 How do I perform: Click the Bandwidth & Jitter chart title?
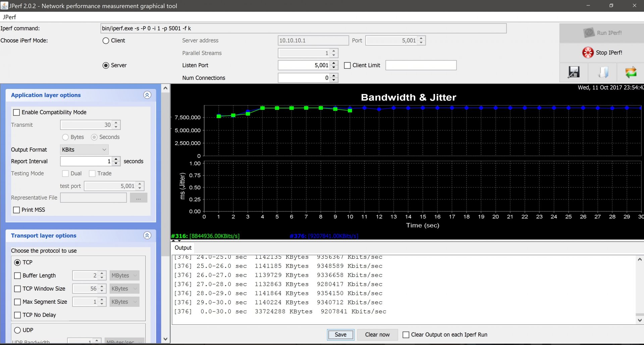pos(409,97)
